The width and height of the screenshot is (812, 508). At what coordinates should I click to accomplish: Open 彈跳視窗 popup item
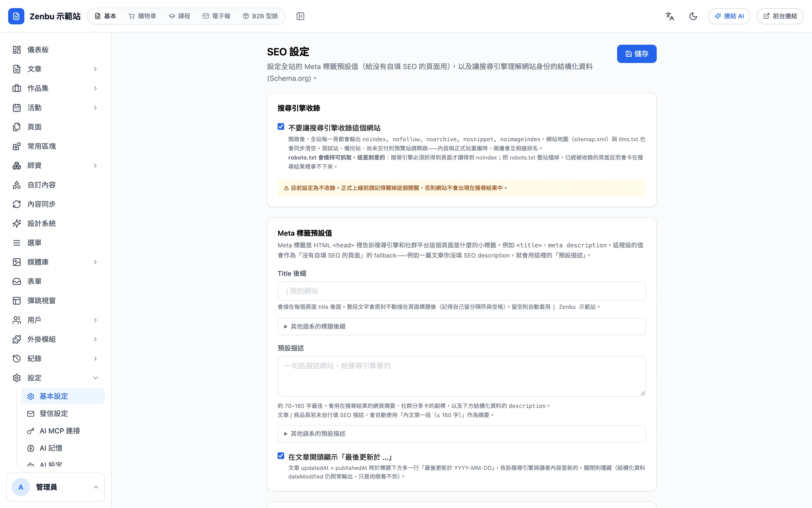click(x=55, y=301)
